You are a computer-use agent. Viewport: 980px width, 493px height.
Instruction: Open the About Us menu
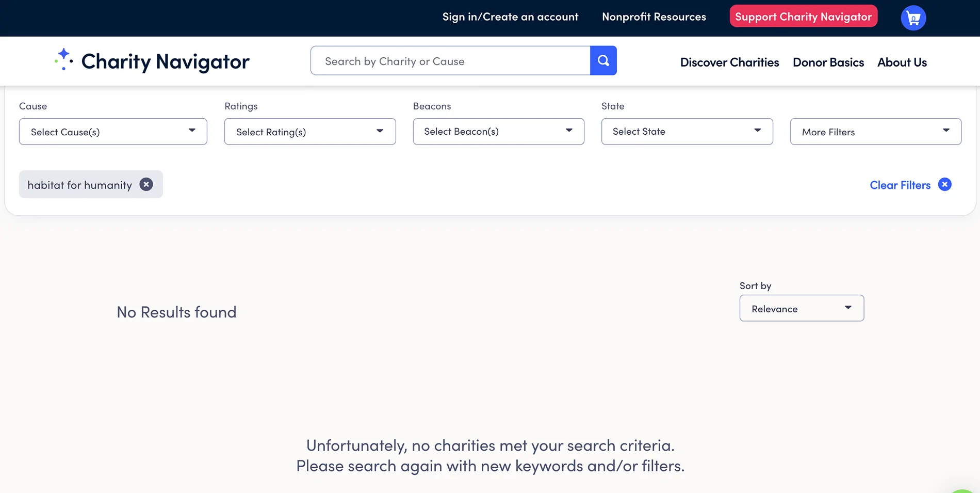point(902,62)
